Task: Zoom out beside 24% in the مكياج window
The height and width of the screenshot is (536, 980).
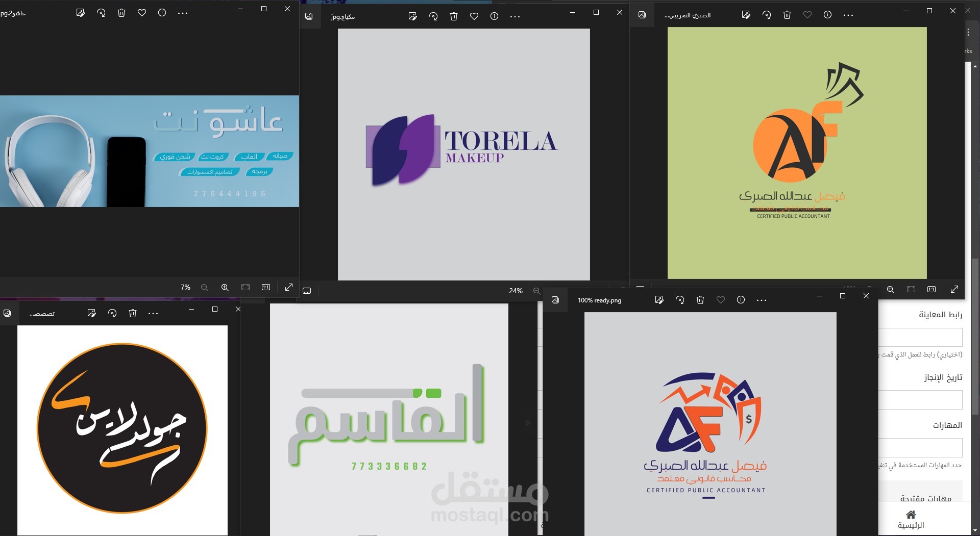Action: [536, 291]
